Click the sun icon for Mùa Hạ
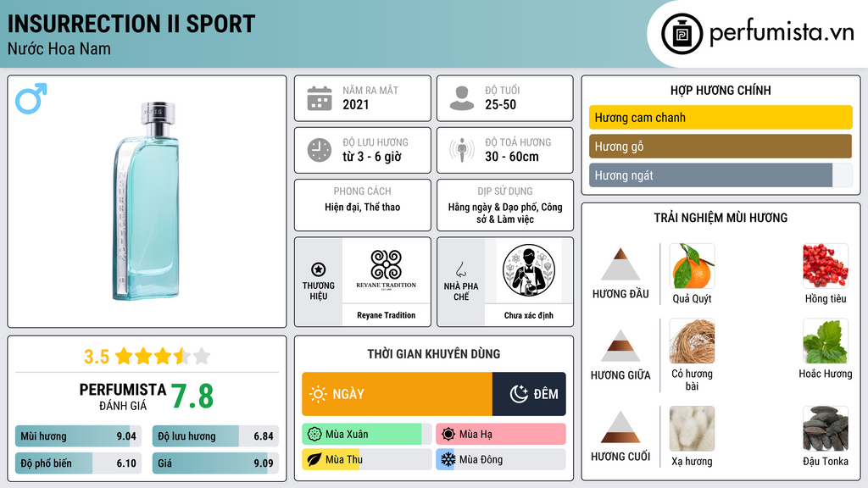 pyautogui.click(x=448, y=435)
